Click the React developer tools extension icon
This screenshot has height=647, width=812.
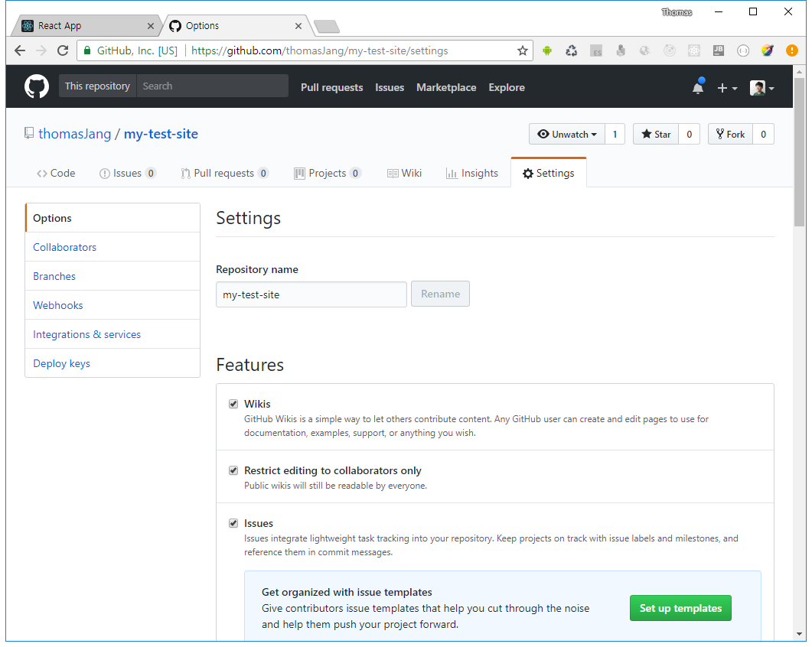pos(694,50)
